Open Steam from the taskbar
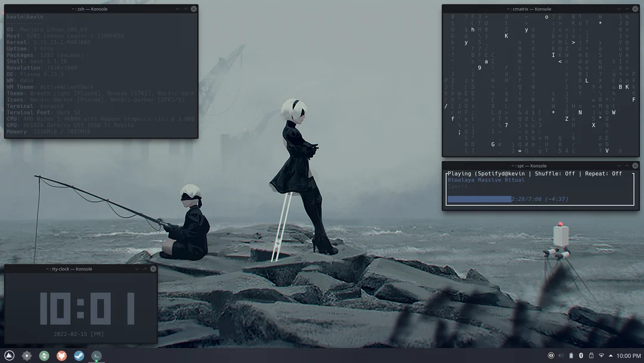The height and width of the screenshot is (363, 644). point(78,355)
